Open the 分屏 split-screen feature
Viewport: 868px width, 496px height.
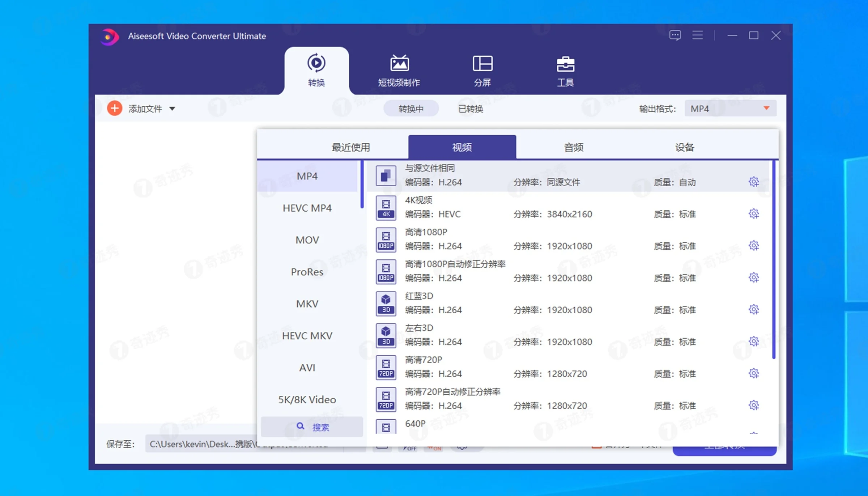pos(482,71)
